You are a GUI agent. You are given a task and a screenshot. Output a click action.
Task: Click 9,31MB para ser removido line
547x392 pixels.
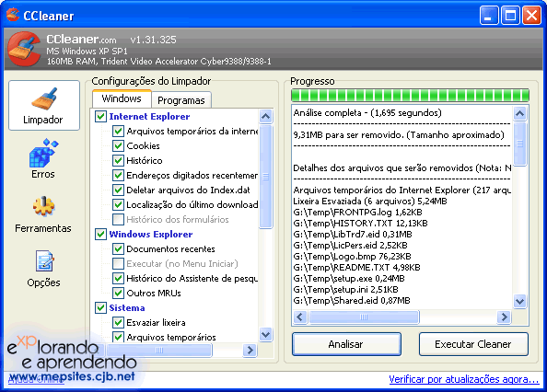(399, 135)
